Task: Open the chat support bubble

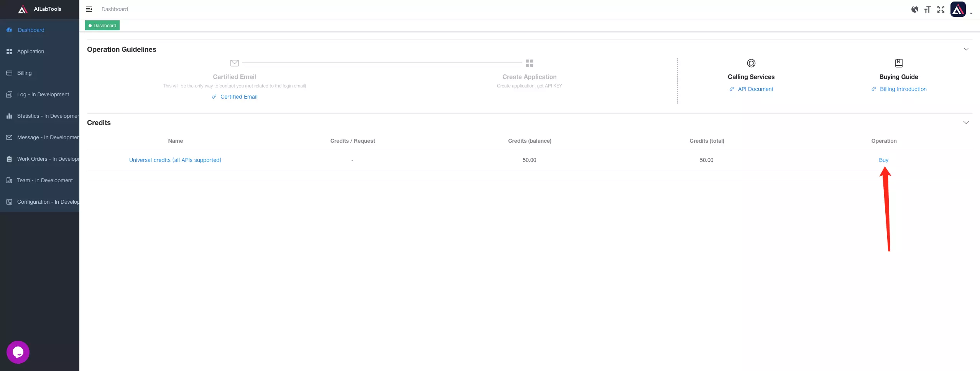Action: (x=18, y=352)
